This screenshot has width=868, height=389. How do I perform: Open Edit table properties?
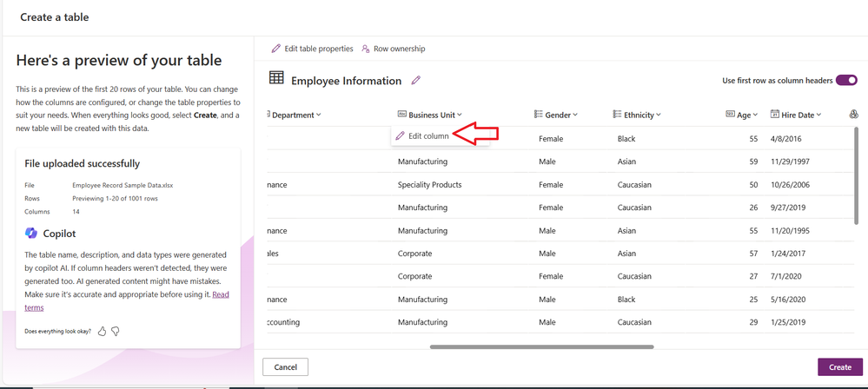coord(312,49)
